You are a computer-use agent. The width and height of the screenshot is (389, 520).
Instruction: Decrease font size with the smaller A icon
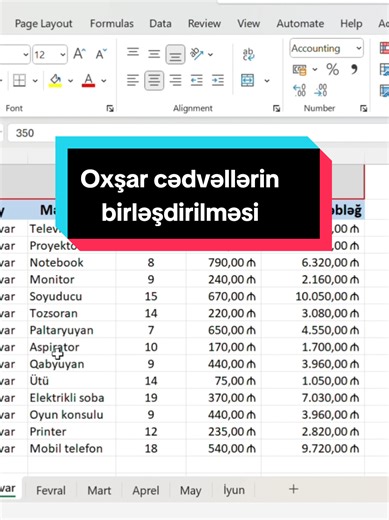pos(101,53)
